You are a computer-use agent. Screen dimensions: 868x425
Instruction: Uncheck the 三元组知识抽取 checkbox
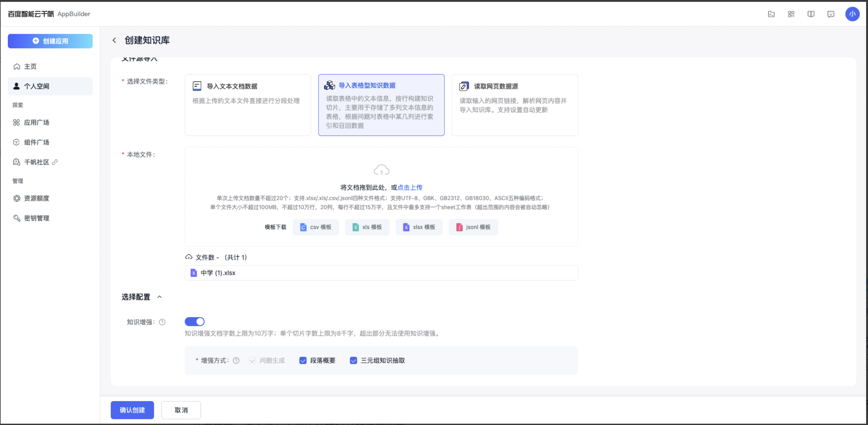(x=353, y=361)
